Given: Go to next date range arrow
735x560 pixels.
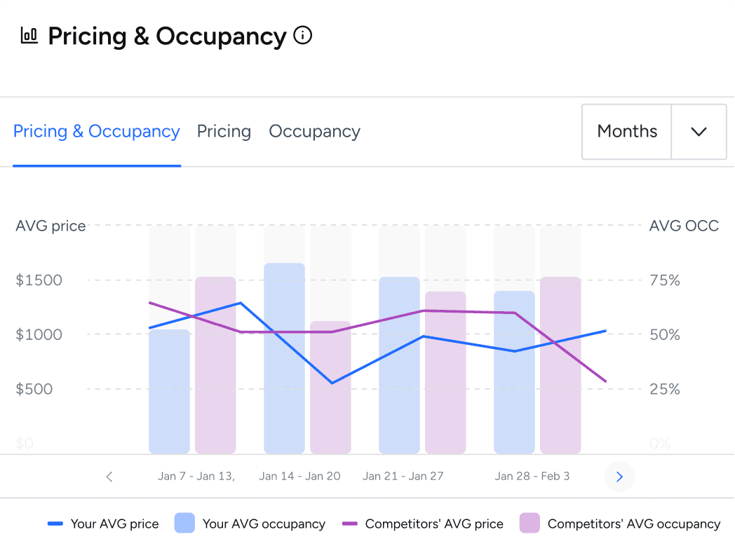Looking at the screenshot, I should [619, 477].
